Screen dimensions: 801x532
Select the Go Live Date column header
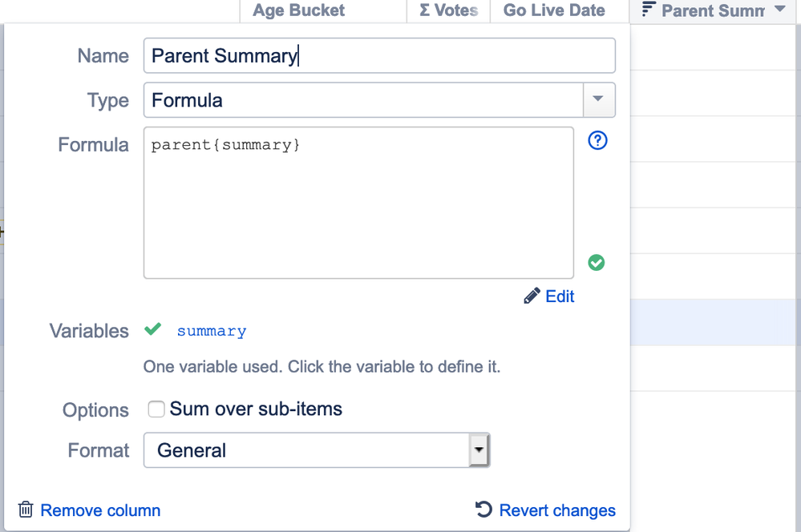(554, 10)
